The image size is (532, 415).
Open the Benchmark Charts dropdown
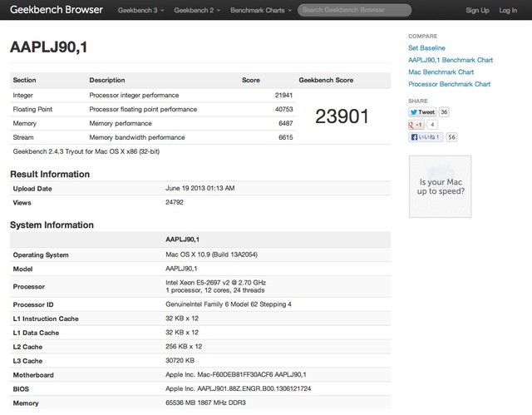coord(261,10)
